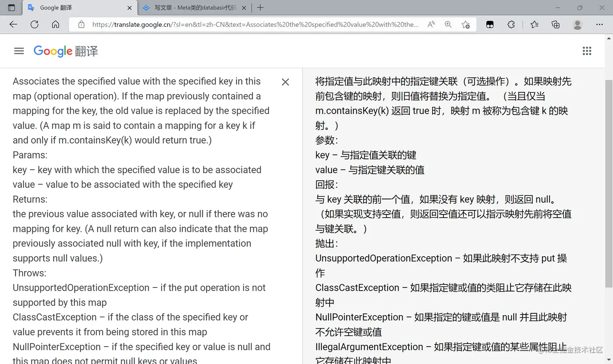Minimize the browser window
Screen dimensions: 613x364
tap(558, 8)
